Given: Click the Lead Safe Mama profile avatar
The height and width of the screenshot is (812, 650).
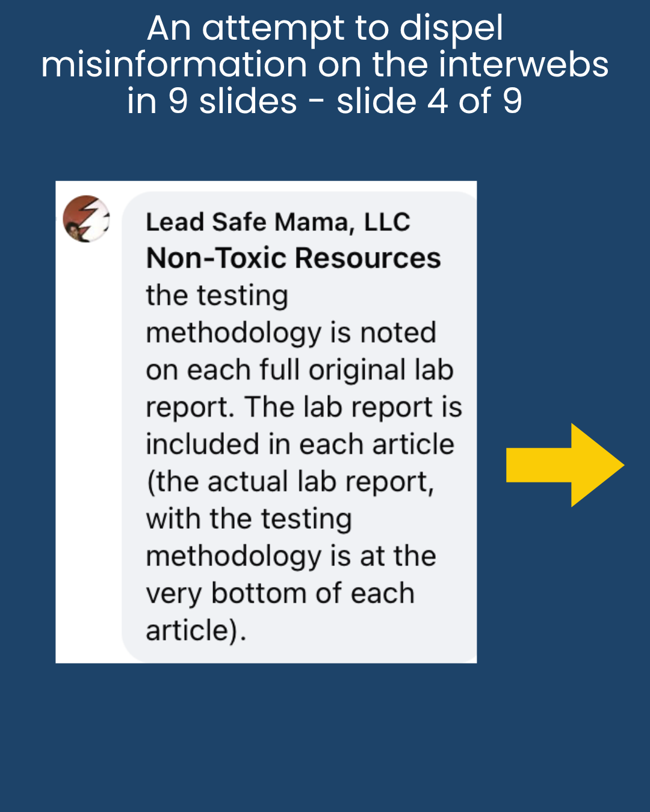Looking at the screenshot, I should [86, 219].
